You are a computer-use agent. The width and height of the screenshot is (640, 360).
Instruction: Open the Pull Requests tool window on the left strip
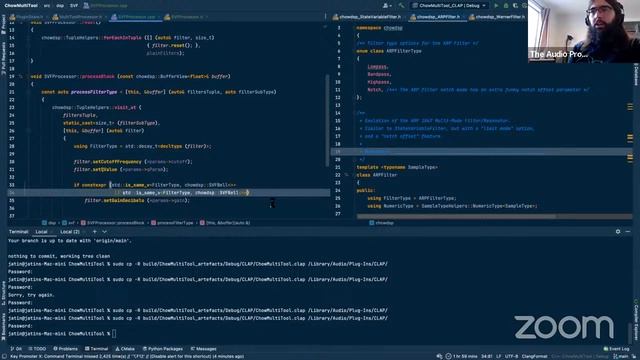tap(3, 58)
